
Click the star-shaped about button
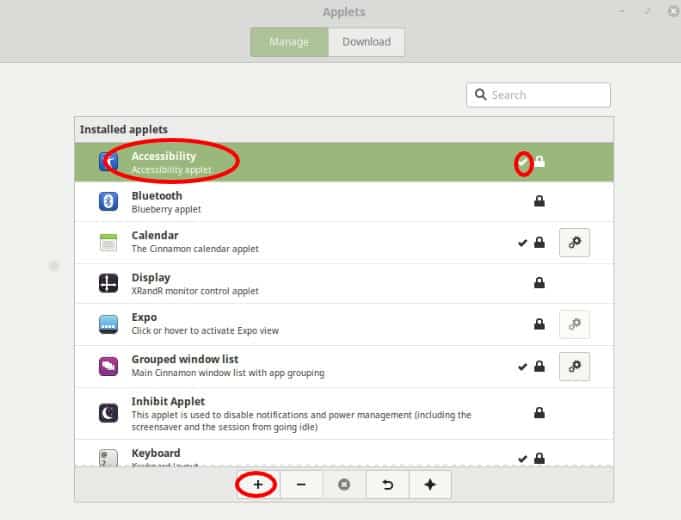tap(430, 484)
